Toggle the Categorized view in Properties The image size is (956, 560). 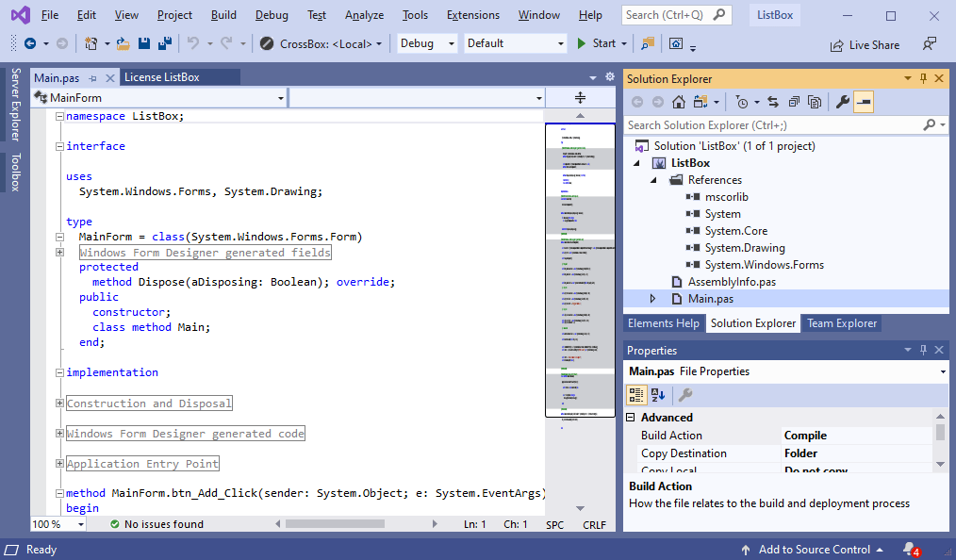pyautogui.click(x=636, y=395)
